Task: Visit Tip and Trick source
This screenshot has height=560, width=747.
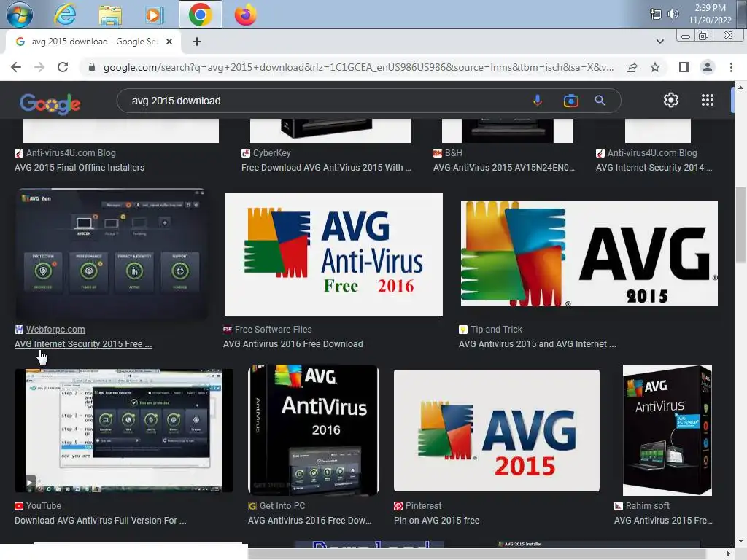Action: point(496,330)
